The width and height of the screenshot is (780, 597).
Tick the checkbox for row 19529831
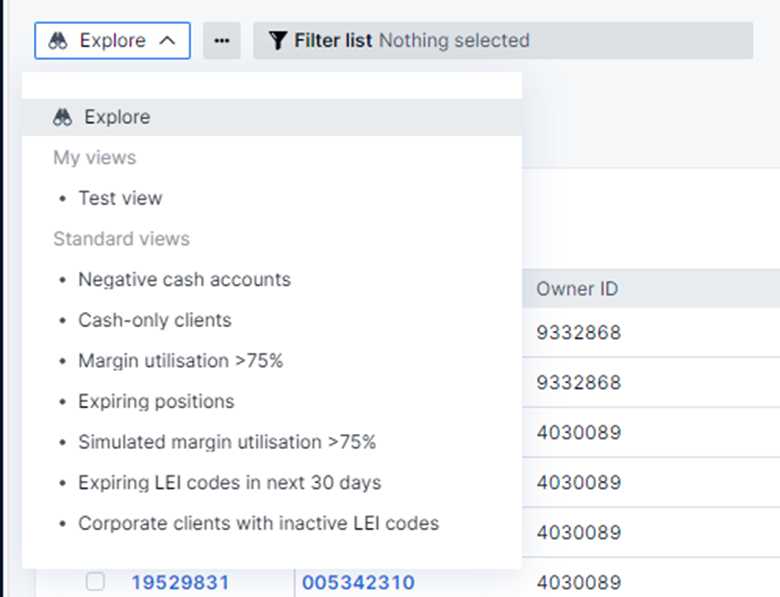(x=95, y=581)
